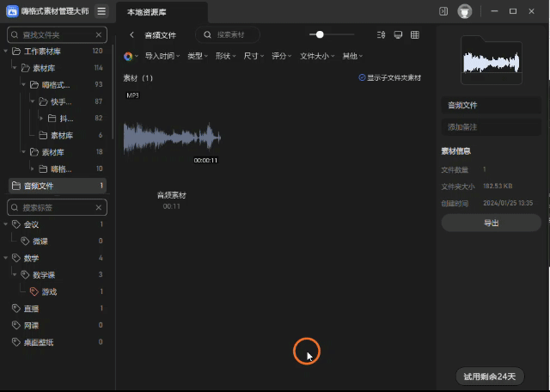Click the 搜索素材 search field
The height and width of the screenshot is (392, 550).
click(x=228, y=34)
